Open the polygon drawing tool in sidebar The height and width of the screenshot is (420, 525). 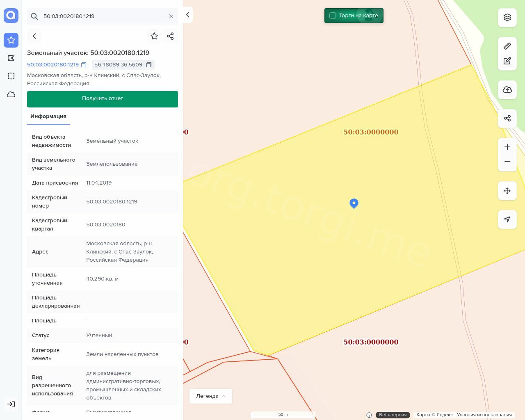[11, 58]
